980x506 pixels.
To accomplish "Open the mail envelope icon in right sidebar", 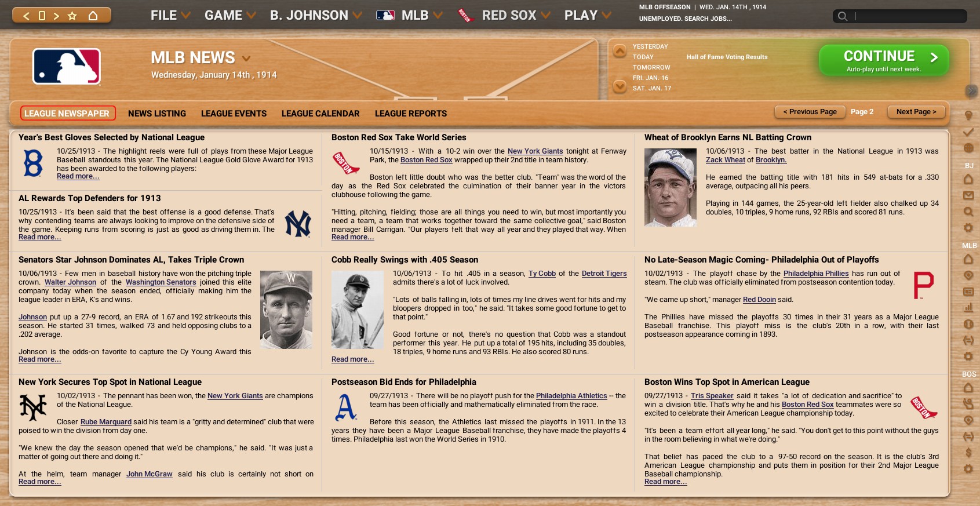I will (x=968, y=196).
